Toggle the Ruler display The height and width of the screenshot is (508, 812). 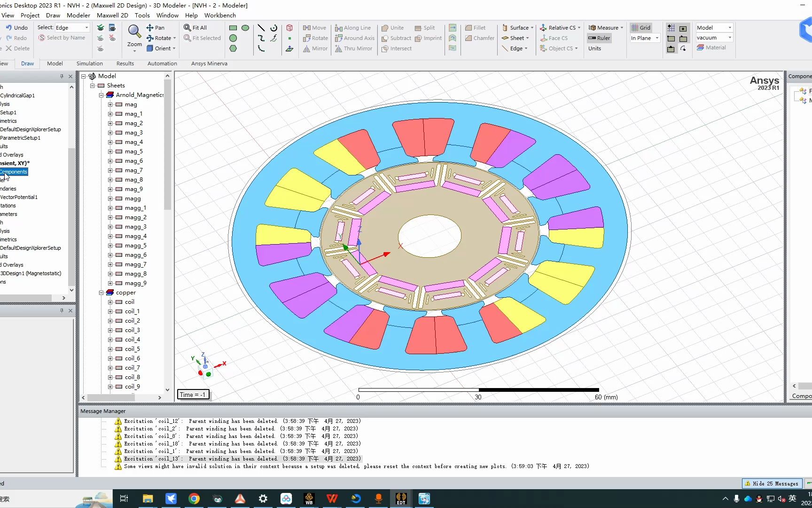click(x=599, y=38)
